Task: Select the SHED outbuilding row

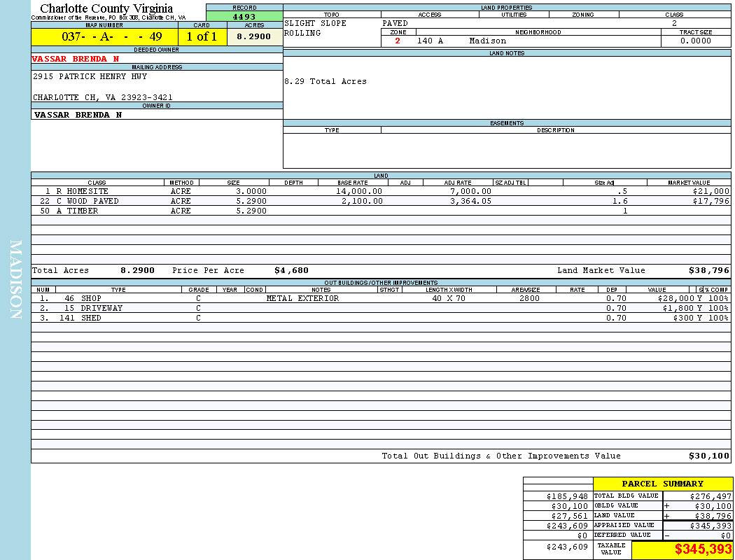Action: 91,318
